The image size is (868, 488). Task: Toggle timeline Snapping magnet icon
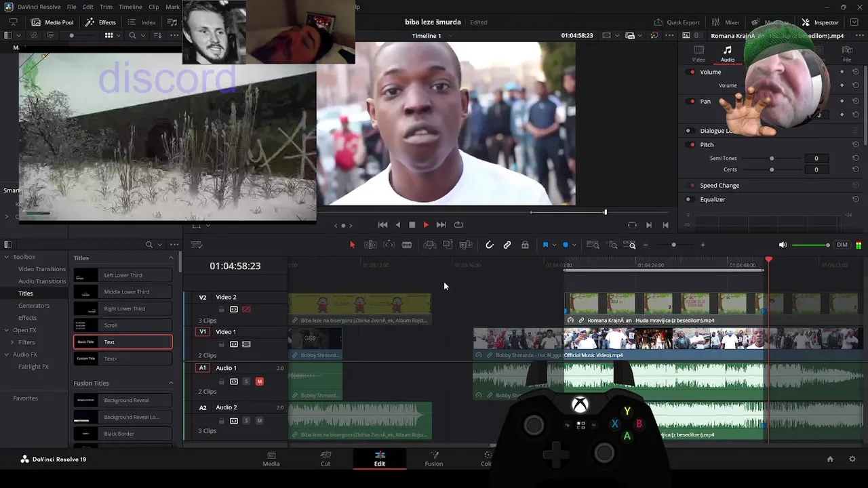(x=490, y=245)
